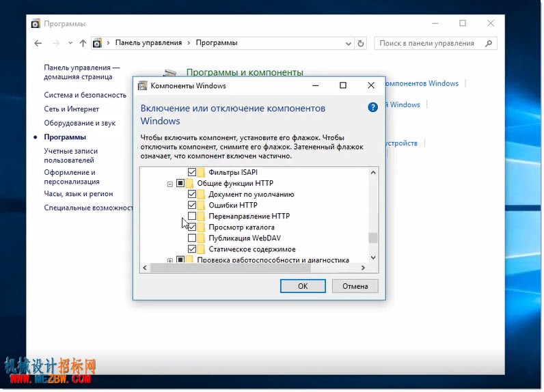Open Оборудование и звук category

(80, 123)
